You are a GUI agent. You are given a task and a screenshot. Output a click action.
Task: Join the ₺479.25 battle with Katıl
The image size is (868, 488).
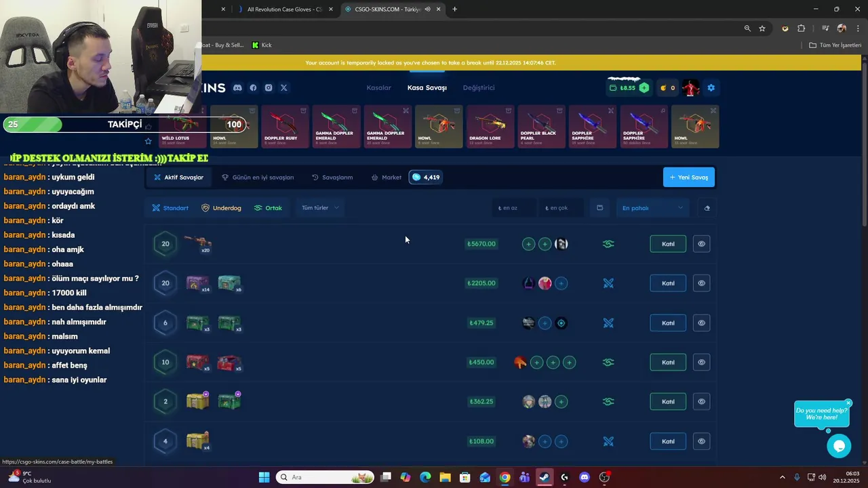pyautogui.click(x=668, y=323)
